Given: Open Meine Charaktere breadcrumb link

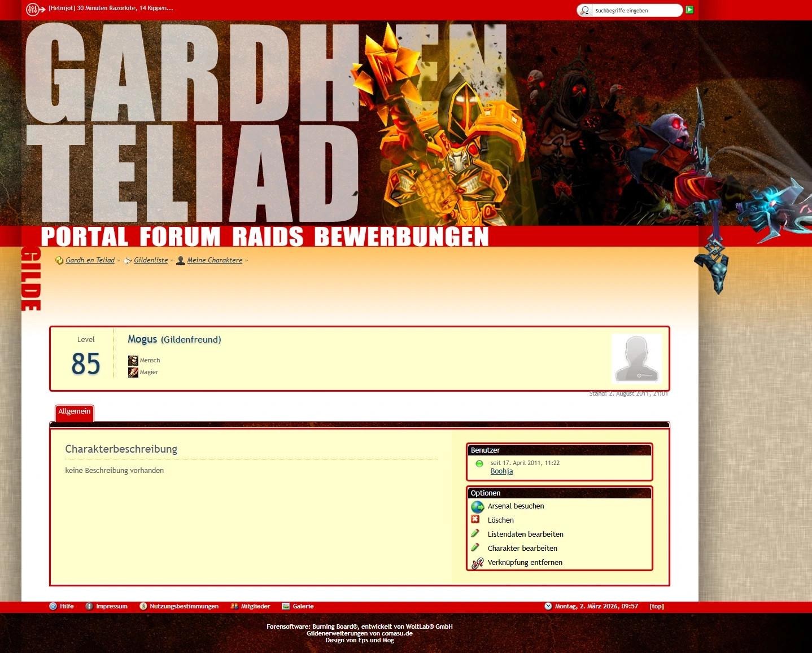Looking at the screenshot, I should (215, 260).
